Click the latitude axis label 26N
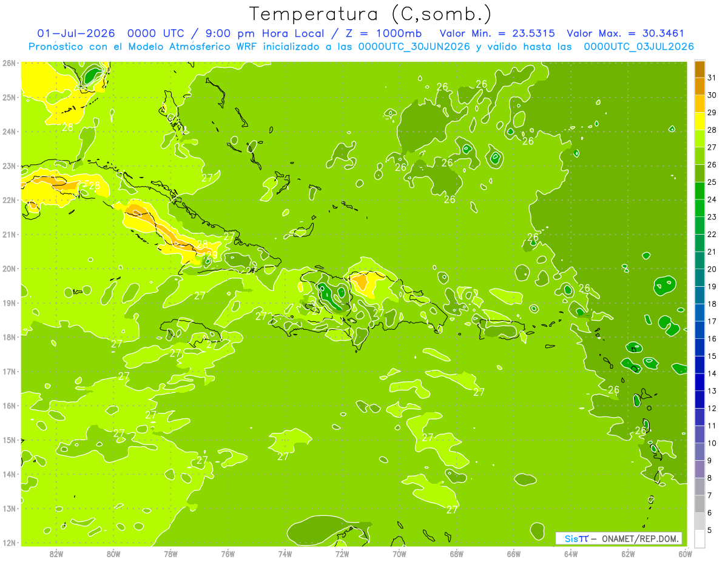The height and width of the screenshot is (562, 728). coord(9,63)
